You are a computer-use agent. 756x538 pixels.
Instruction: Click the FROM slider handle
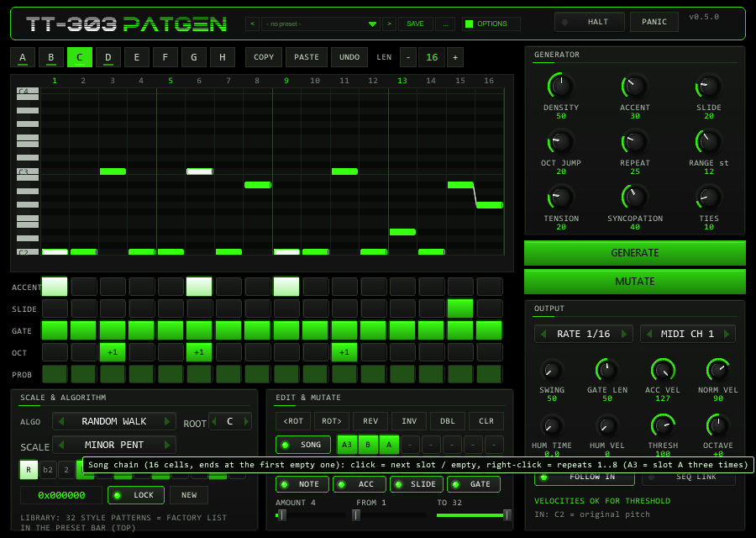356,515
